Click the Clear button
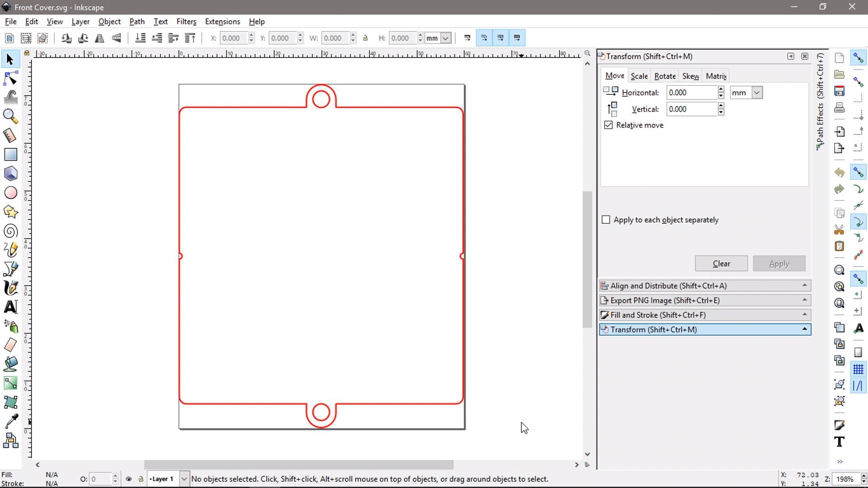 (x=721, y=263)
